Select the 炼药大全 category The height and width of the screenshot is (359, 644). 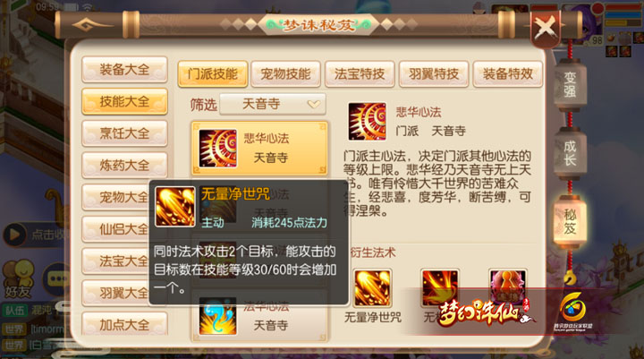tap(124, 166)
